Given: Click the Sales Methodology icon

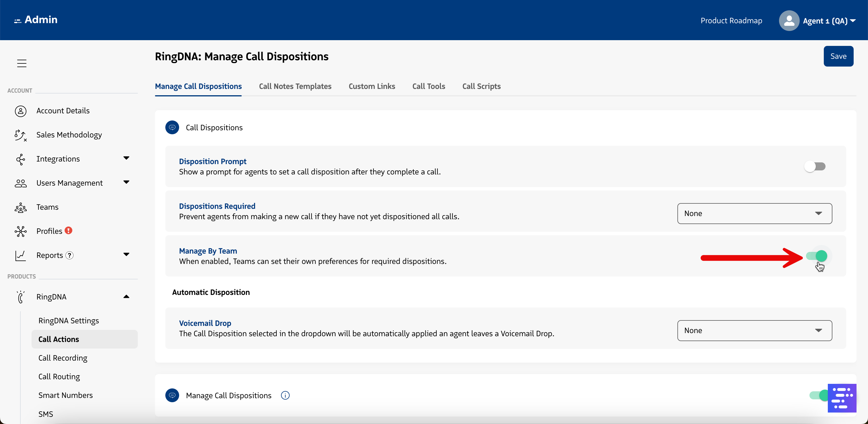Looking at the screenshot, I should click(21, 135).
